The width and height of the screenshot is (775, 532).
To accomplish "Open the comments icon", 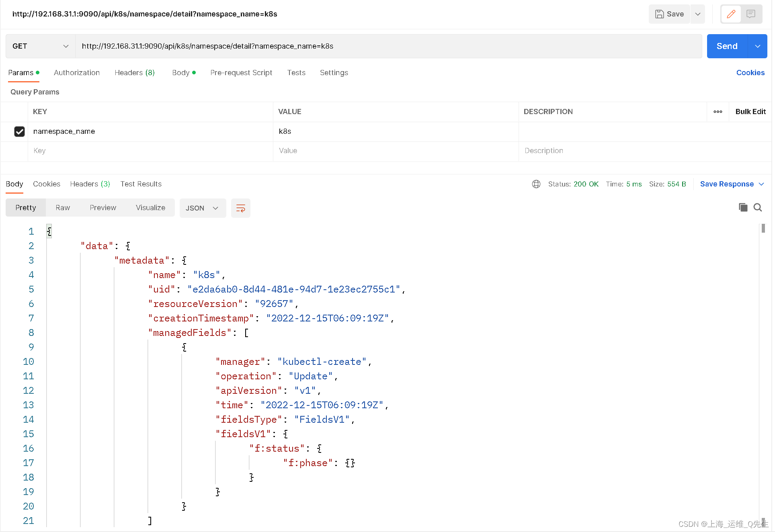I will 750,14.
